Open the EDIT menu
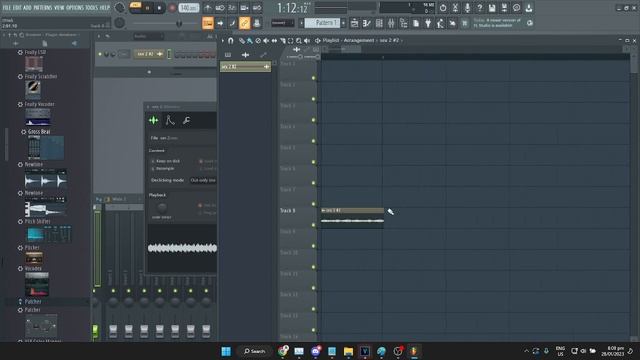Viewport: 640px width, 360px height. tap(17, 8)
